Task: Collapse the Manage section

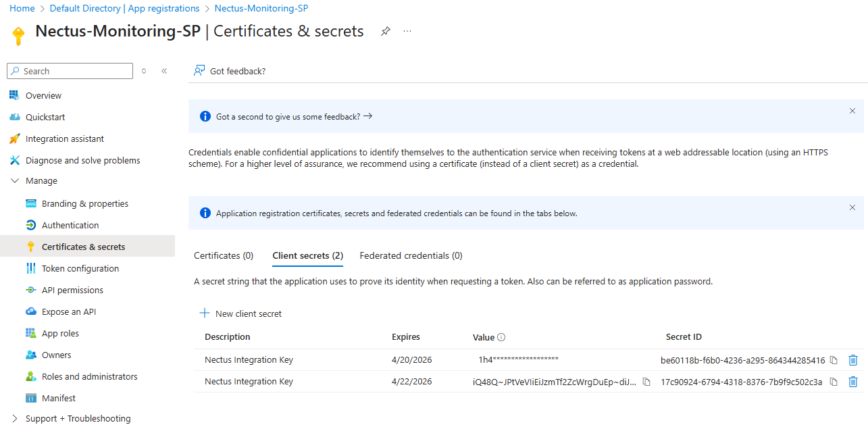Action: (x=15, y=181)
